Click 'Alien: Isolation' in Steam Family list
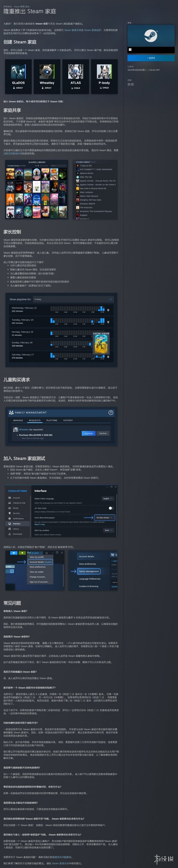This screenshot has width=178, height=868. [86, 192]
